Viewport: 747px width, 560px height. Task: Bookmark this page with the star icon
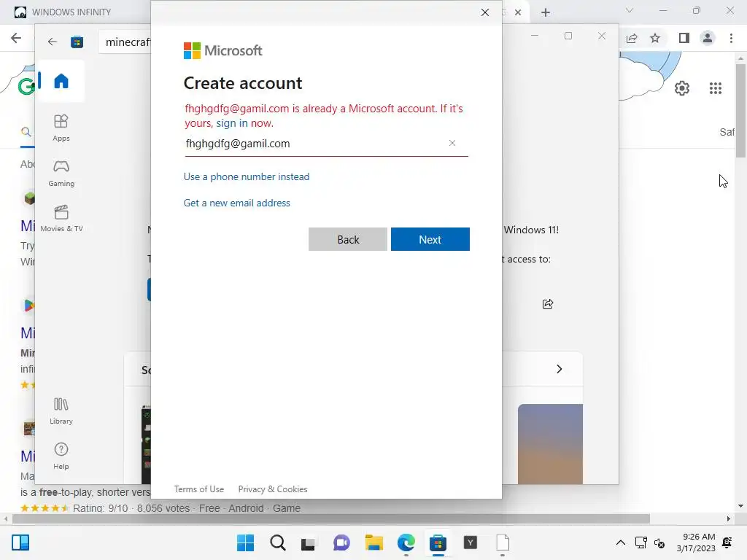click(655, 38)
